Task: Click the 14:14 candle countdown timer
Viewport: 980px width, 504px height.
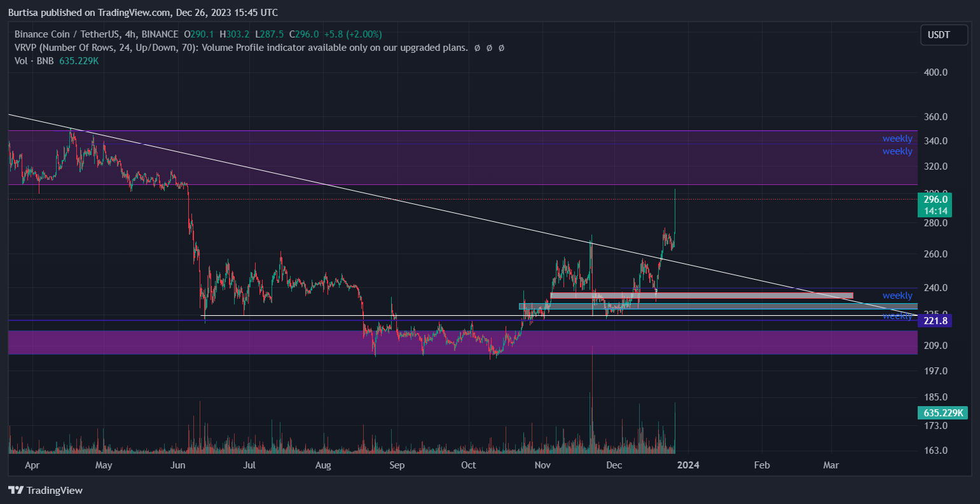Action: [x=935, y=211]
